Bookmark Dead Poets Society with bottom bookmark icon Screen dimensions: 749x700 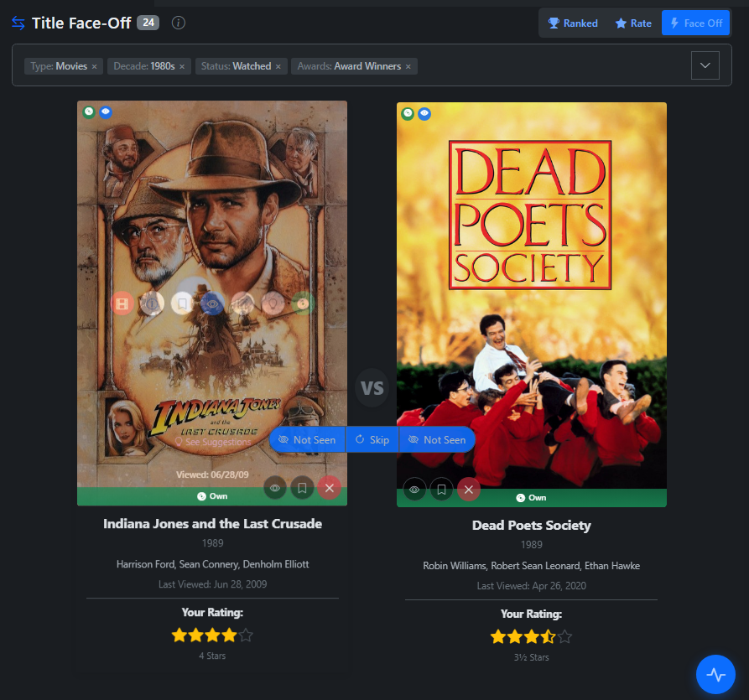441,490
